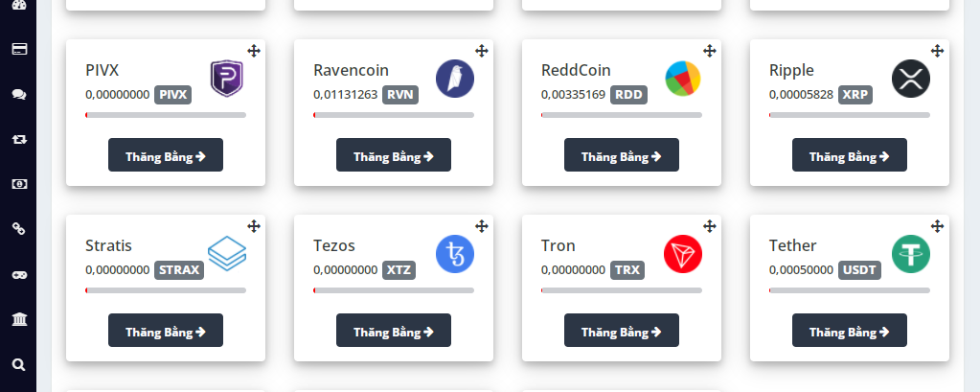Click the bank building sidebar icon

pyautogui.click(x=18, y=319)
